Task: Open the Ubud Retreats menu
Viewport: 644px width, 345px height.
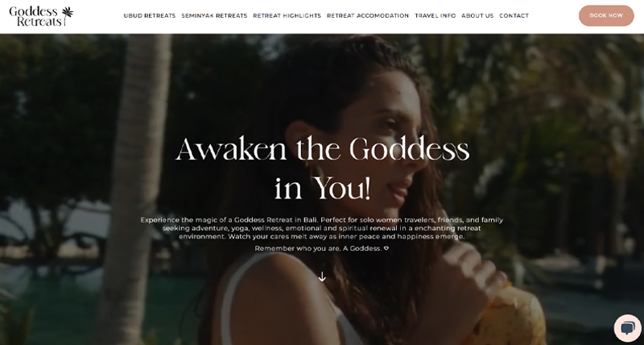Action: (150, 15)
